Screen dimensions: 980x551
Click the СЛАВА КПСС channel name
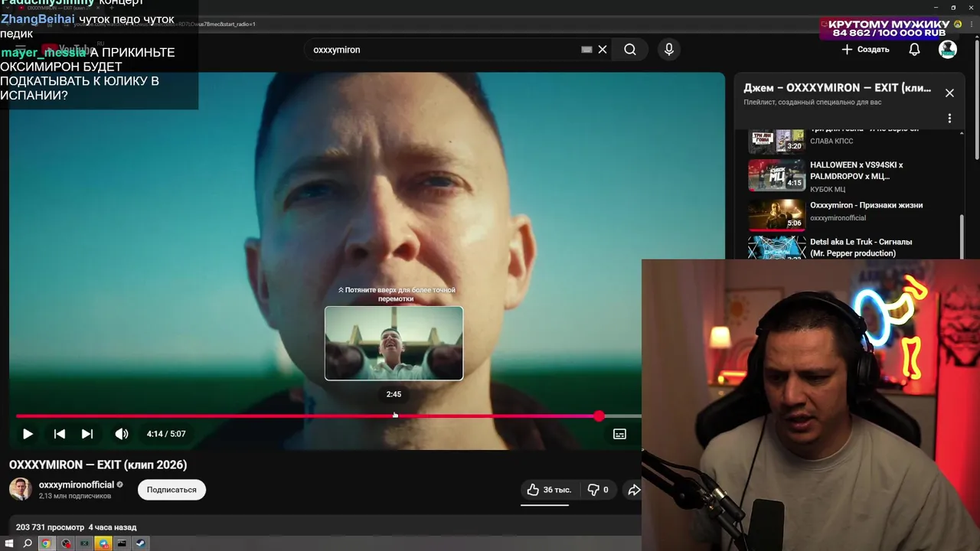[x=831, y=141]
